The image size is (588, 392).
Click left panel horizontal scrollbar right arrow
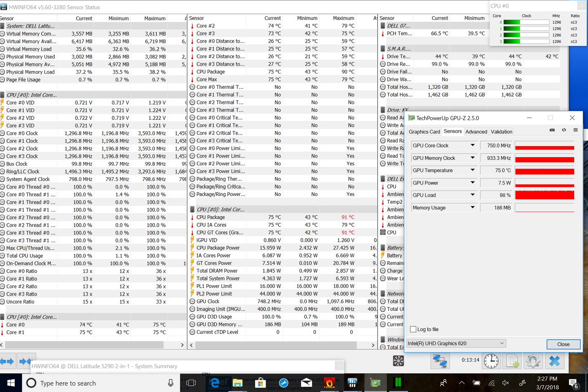(182, 345)
